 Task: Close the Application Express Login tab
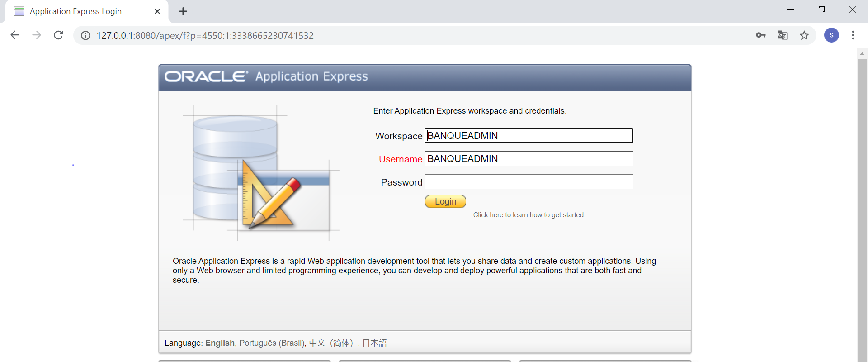[x=157, y=11]
